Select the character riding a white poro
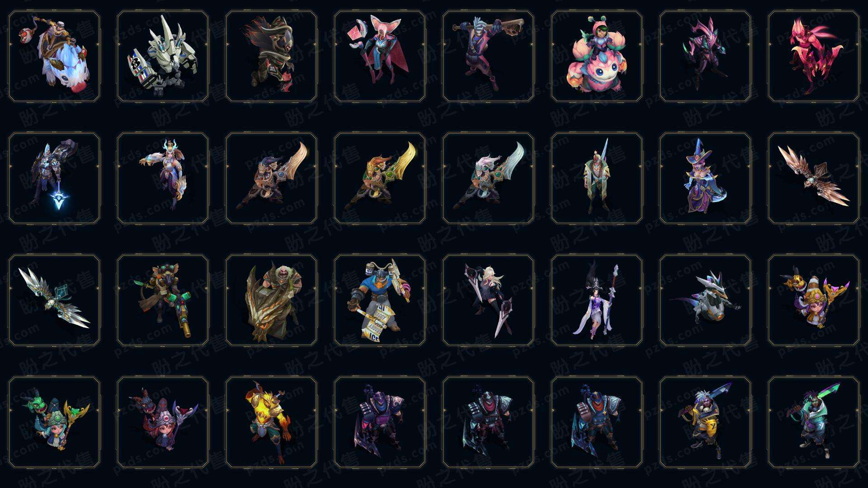Viewport: 868px width, 488px height. click(x=54, y=56)
